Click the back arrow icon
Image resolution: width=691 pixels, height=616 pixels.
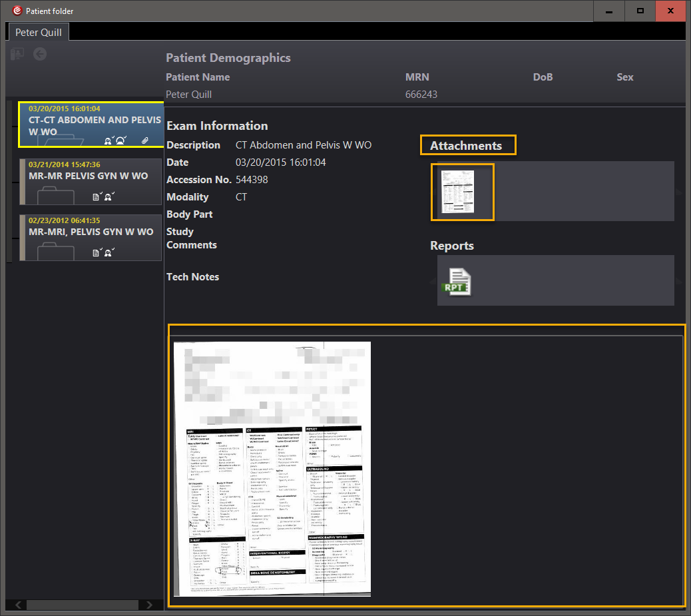[x=40, y=54]
